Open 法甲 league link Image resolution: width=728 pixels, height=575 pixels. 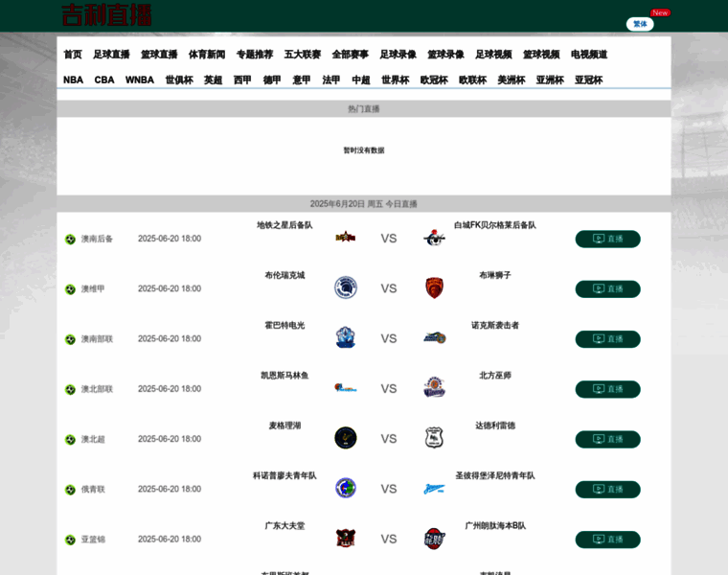tap(331, 80)
